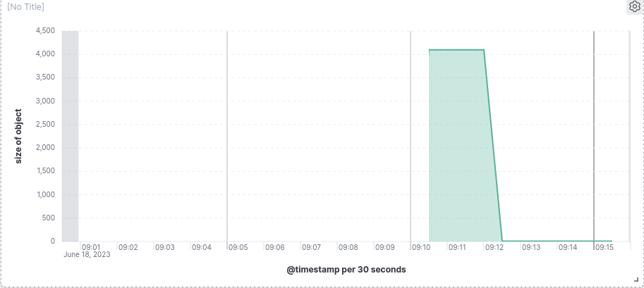The height and width of the screenshot is (288, 644).
Task: Click the 09:14 x-axis tick label
Action: pyautogui.click(x=568, y=248)
